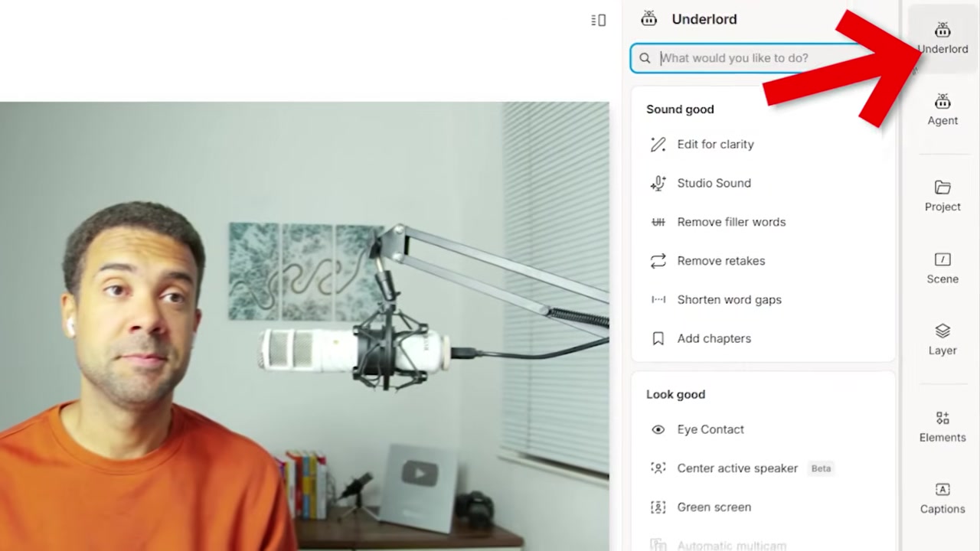Click the bookmark icon for Add chapters

click(x=658, y=338)
